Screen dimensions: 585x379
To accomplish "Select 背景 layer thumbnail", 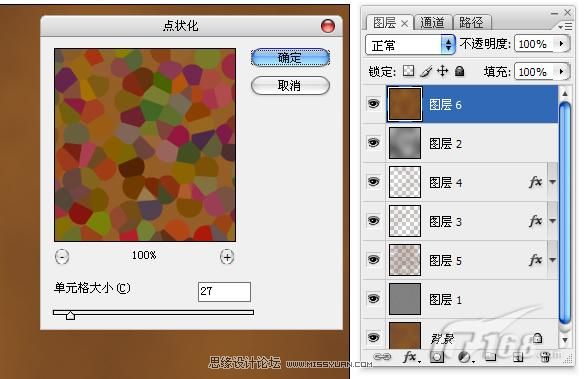I will [x=405, y=335].
